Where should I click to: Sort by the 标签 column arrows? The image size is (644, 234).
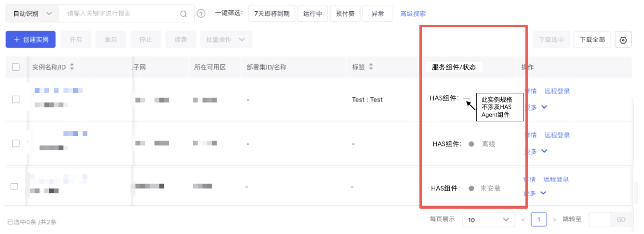(x=371, y=67)
